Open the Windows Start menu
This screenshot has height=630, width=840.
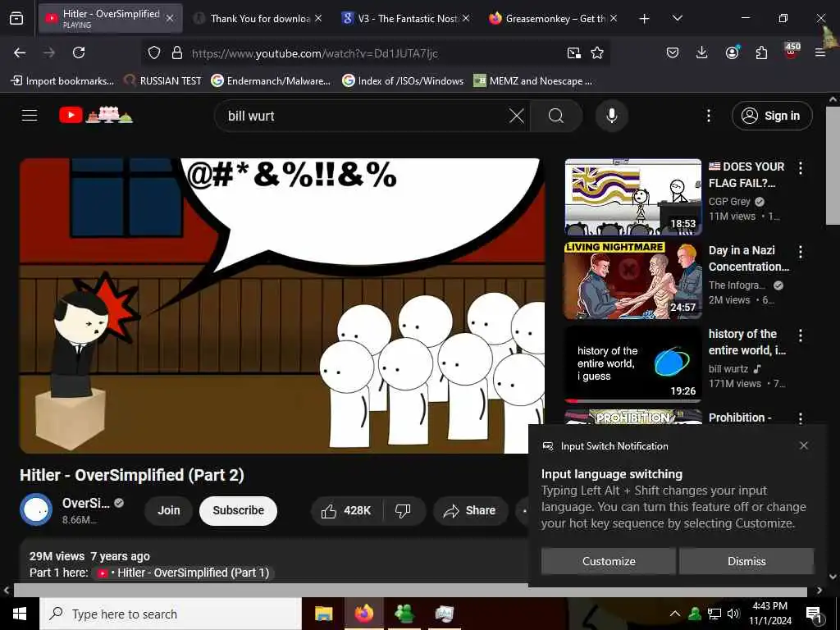(x=20, y=614)
